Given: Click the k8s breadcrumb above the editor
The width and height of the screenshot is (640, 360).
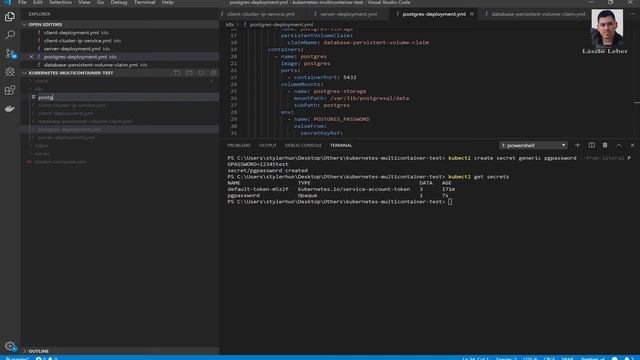Looking at the screenshot, I should click(x=229, y=24).
